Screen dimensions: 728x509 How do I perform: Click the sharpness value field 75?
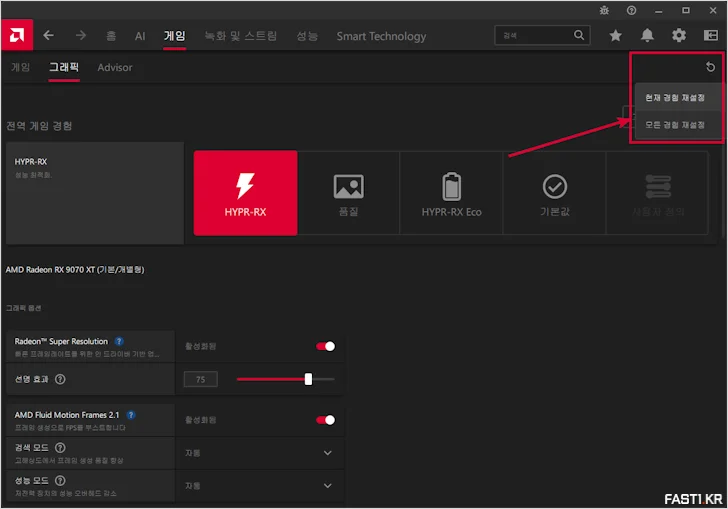201,379
